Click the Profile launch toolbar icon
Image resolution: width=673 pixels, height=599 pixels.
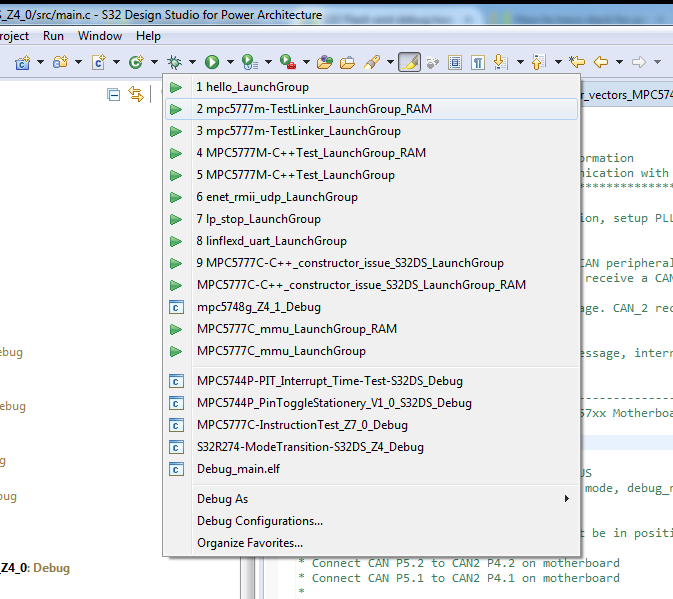[250, 63]
